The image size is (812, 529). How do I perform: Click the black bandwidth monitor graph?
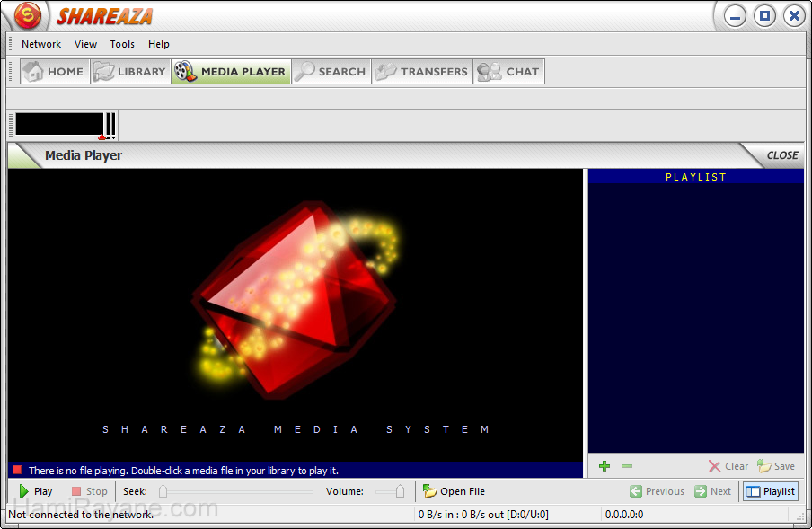point(59,124)
